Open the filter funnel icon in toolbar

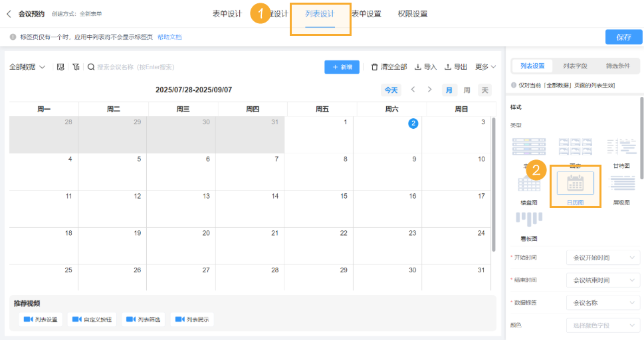[76, 67]
